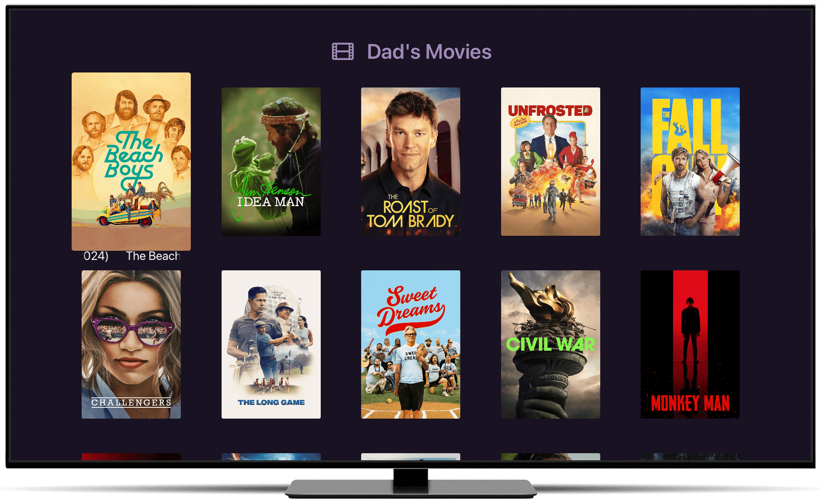Click the TV stand base
The height and width of the screenshot is (504, 821).
[411, 489]
